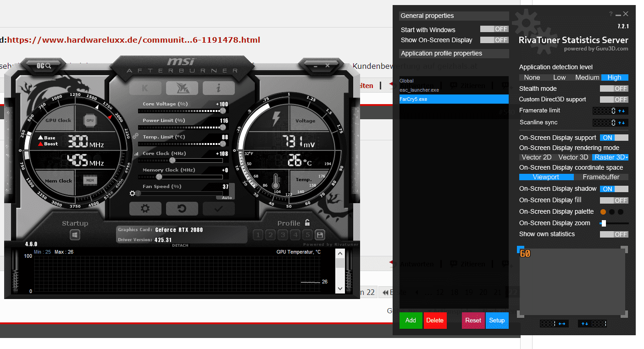This screenshot has height=349, width=644.
Task: Turn off On-Screen Display shadow
Action: click(614, 189)
